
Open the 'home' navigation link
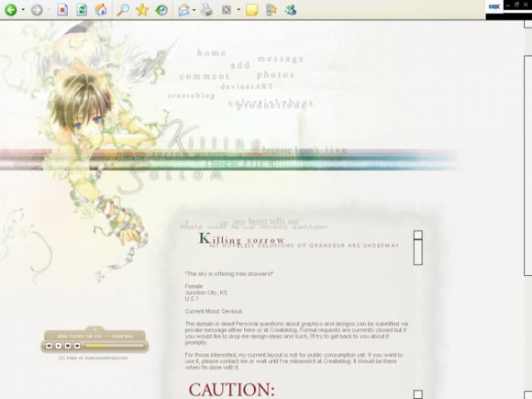point(212,52)
